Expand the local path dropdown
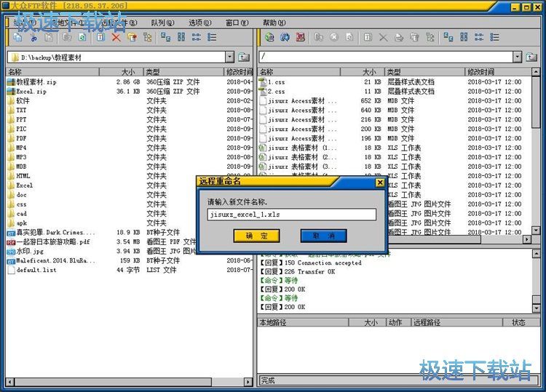546x392 pixels. click(229, 57)
